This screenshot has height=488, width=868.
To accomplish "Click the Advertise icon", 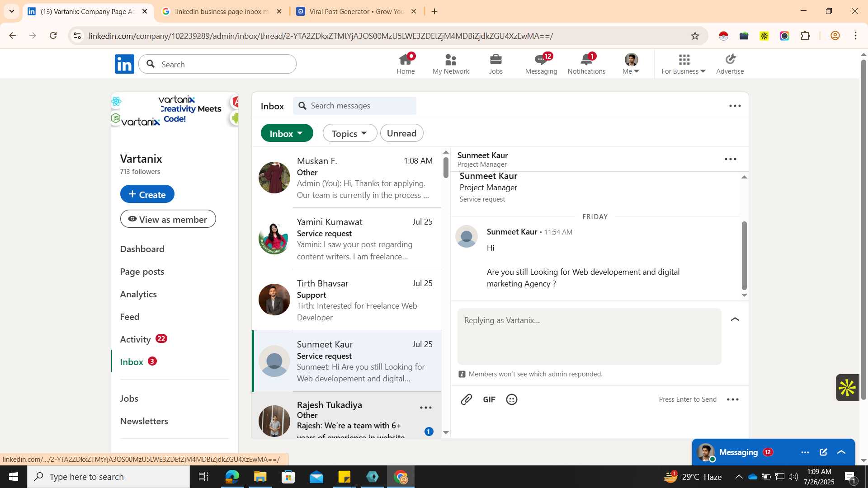I will tap(730, 59).
